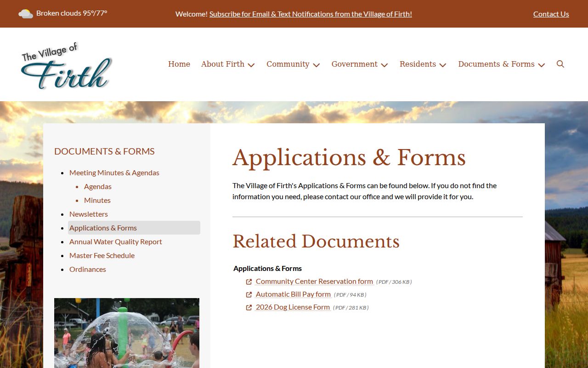
Task: Open the search magnifier icon
Action: (x=560, y=64)
